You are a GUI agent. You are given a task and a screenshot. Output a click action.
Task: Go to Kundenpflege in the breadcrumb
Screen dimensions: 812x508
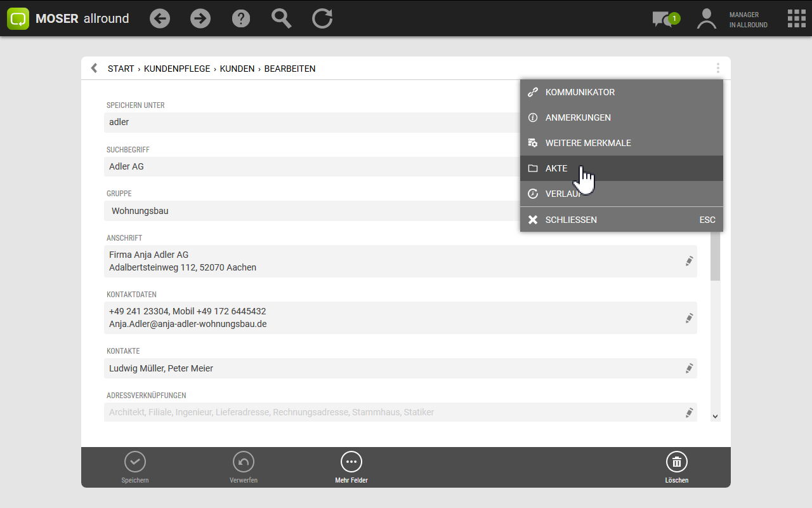tap(177, 69)
